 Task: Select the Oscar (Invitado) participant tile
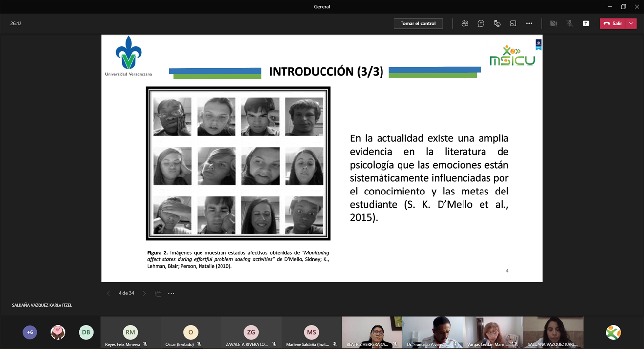(190, 332)
